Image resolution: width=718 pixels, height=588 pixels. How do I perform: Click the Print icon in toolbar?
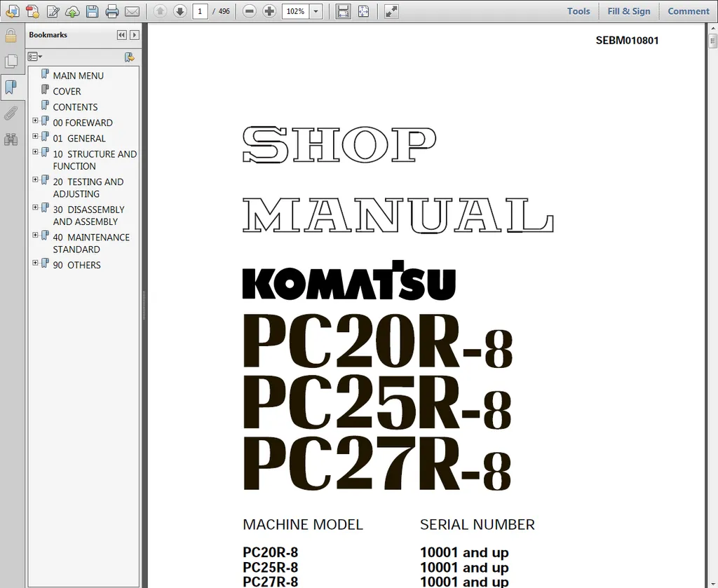112,11
